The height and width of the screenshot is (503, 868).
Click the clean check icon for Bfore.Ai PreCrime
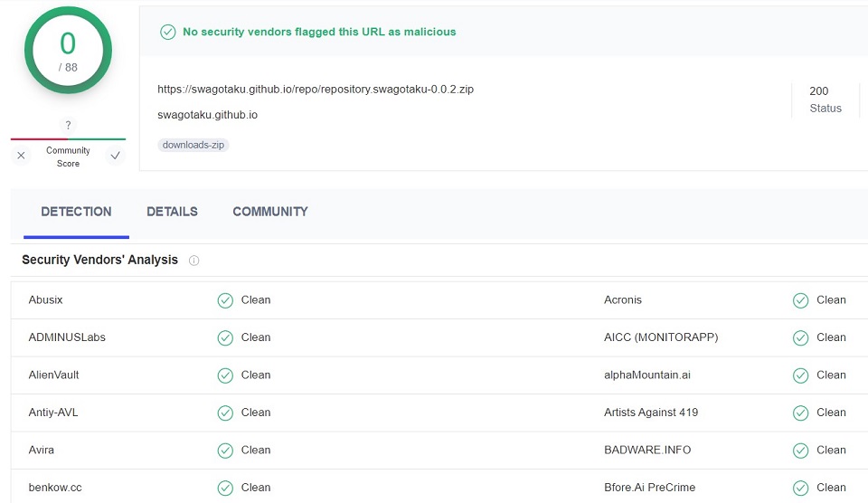tap(800, 488)
